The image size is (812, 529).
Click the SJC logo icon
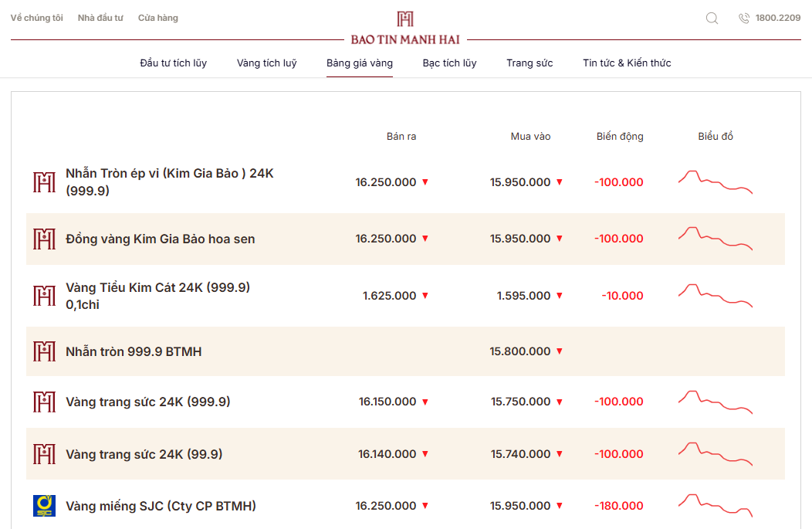click(x=45, y=506)
